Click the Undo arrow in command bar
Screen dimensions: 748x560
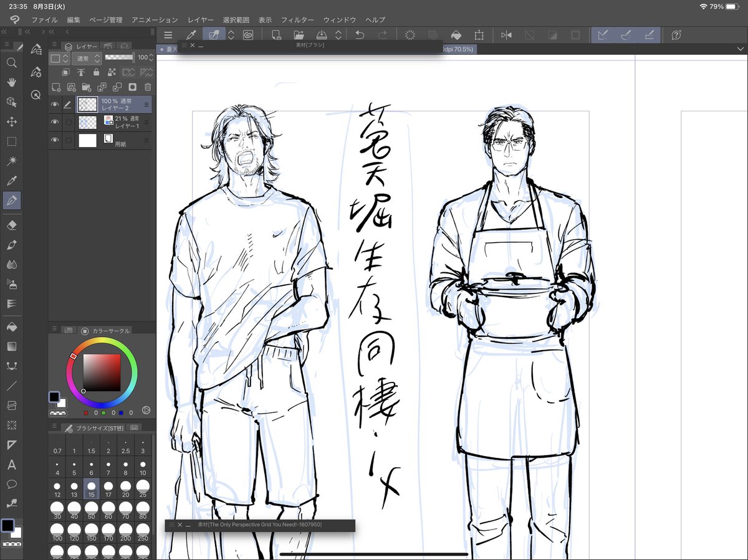[x=360, y=35]
